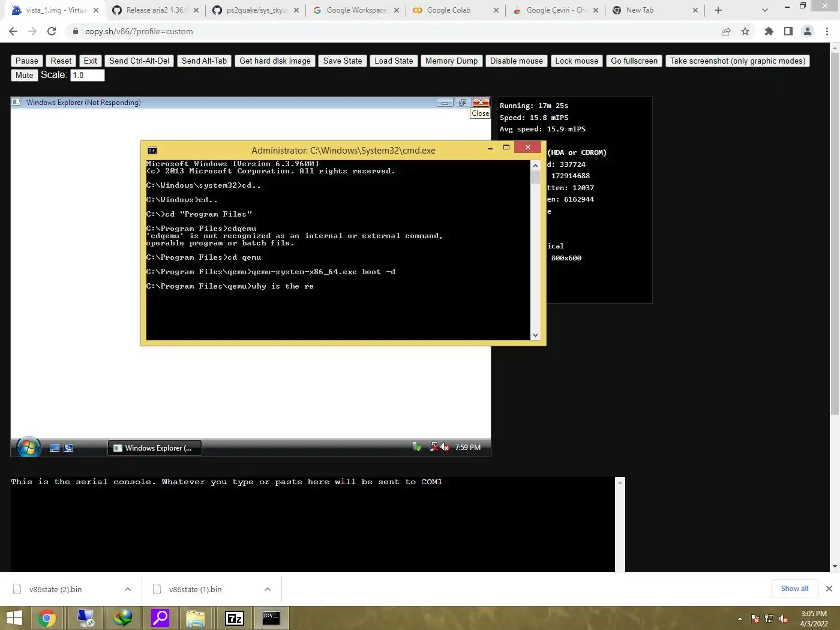Click Lock mouse button
Screen dimensions: 840x630
577,61
